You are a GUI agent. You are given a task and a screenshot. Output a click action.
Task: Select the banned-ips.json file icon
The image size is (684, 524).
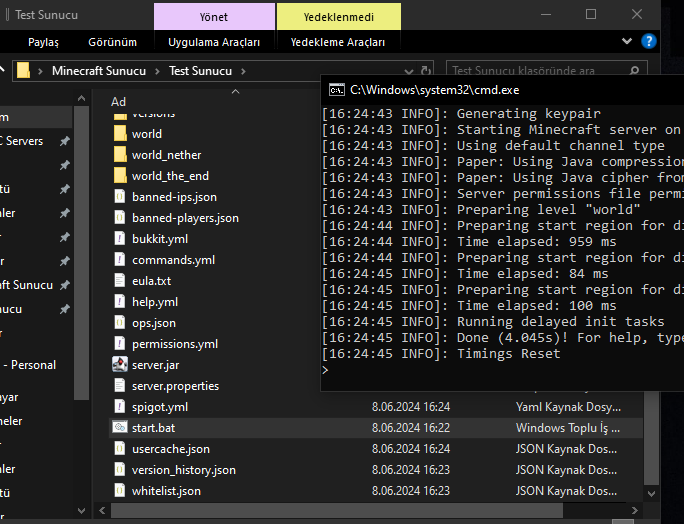[x=120, y=196]
